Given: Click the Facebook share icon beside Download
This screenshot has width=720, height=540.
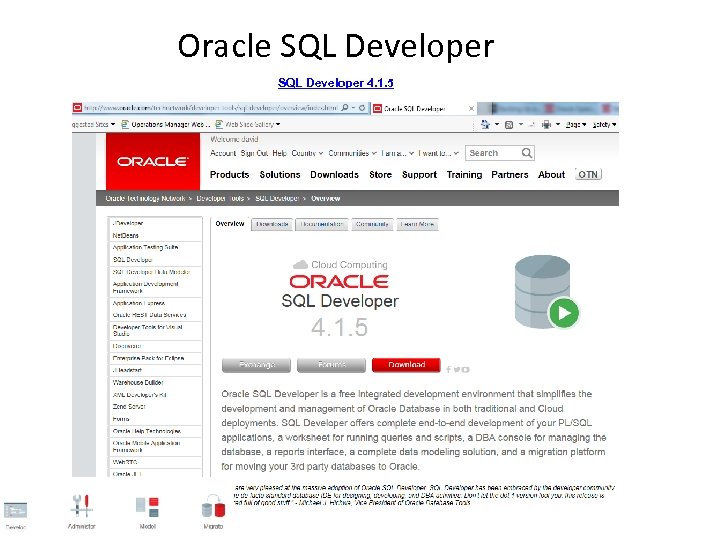Looking at the screenshot, I should [449, 369].
